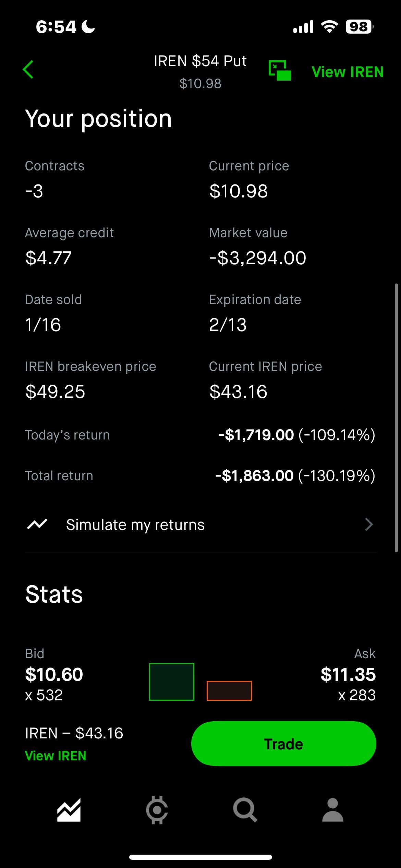401x868 pixels.
Task: Tap the battery indicator in status bar
Action: coord(359,27)
